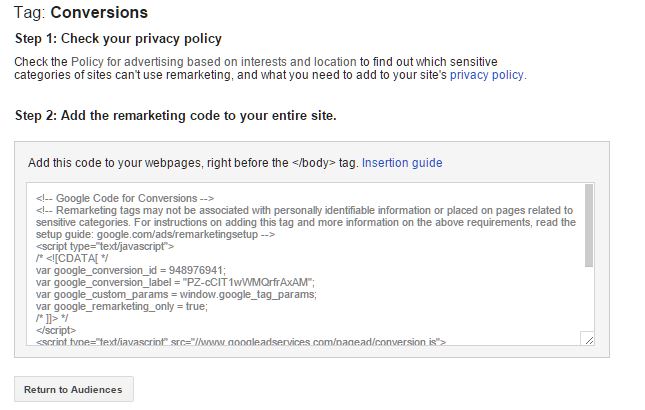The image size is (645, 410).
Task: Open the privacy policy link
Action: pyautogui.click(x=487, y=75)
